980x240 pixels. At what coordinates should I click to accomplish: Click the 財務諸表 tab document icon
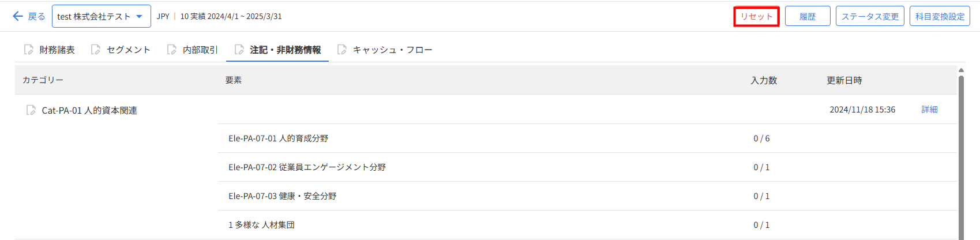[28, 50]
